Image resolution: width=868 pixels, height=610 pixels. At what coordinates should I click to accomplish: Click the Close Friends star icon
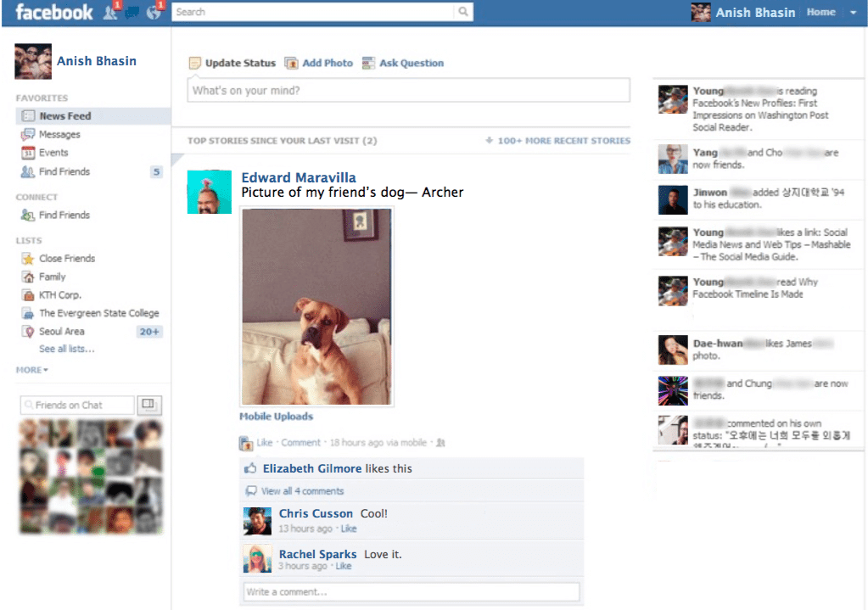28,259
